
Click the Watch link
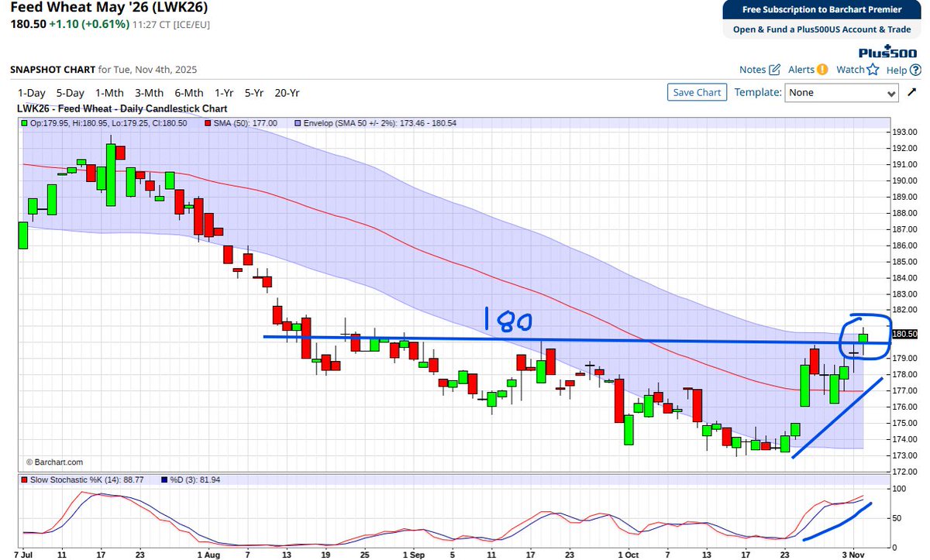(x=850, y=70)
